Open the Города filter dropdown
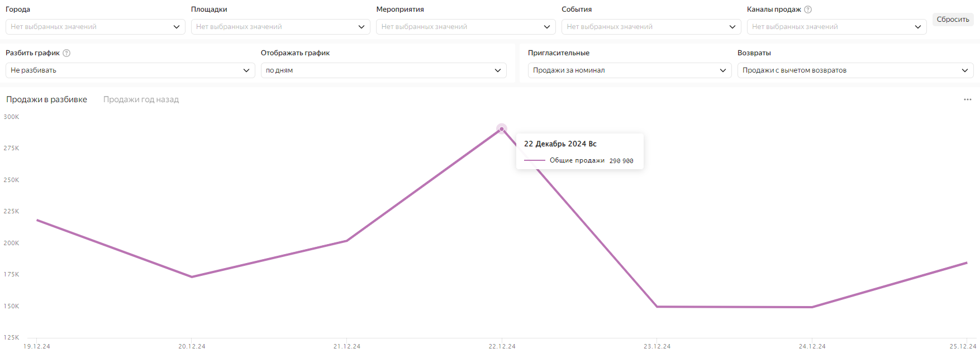 tap(95, 27)
